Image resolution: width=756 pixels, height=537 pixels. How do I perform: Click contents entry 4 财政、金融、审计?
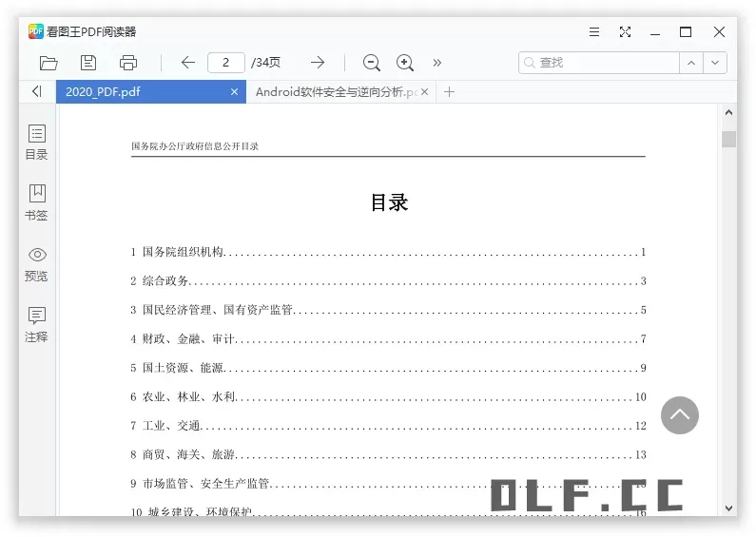coord(388,339)
